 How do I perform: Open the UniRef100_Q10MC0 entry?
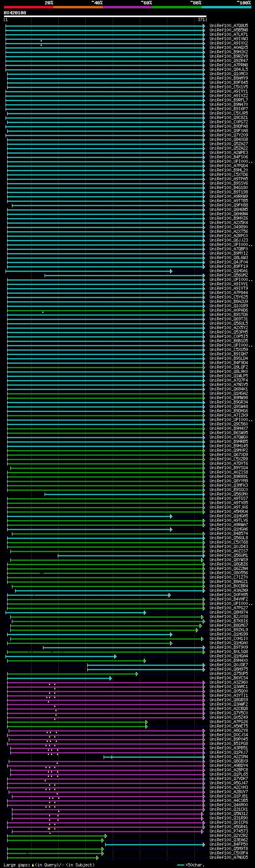pos(229,74)
